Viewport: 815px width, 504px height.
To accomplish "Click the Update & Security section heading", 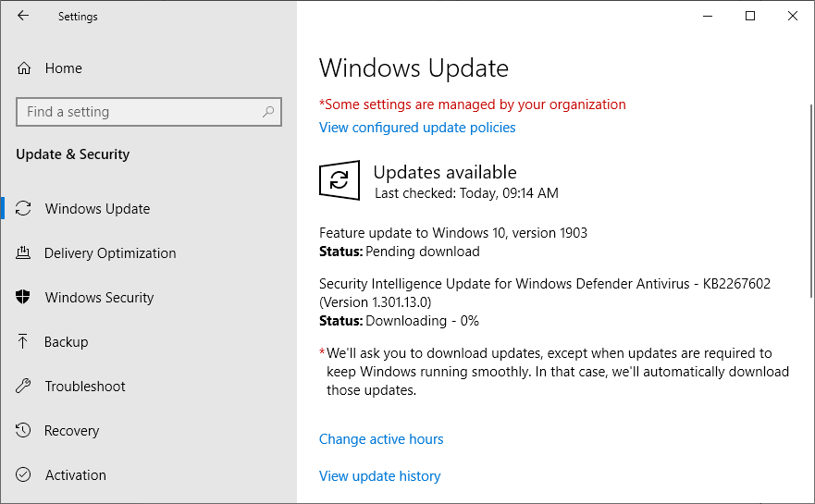I will [x=73, y=154].
